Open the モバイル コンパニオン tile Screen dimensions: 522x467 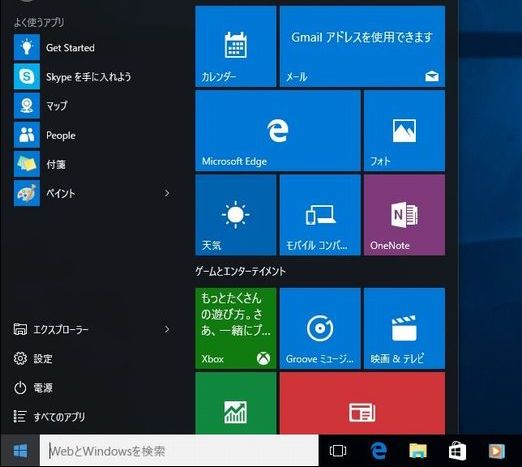point(320,215)
